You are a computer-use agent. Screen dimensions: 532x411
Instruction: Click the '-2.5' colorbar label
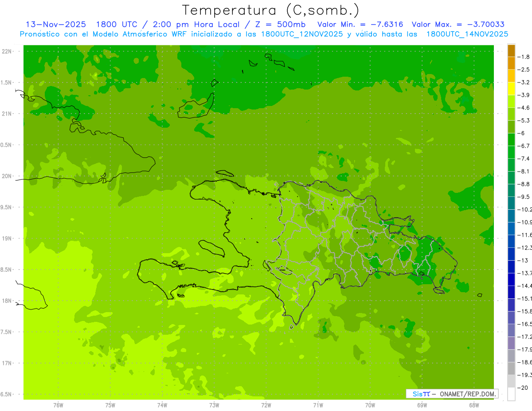click(x=524, y=70)
